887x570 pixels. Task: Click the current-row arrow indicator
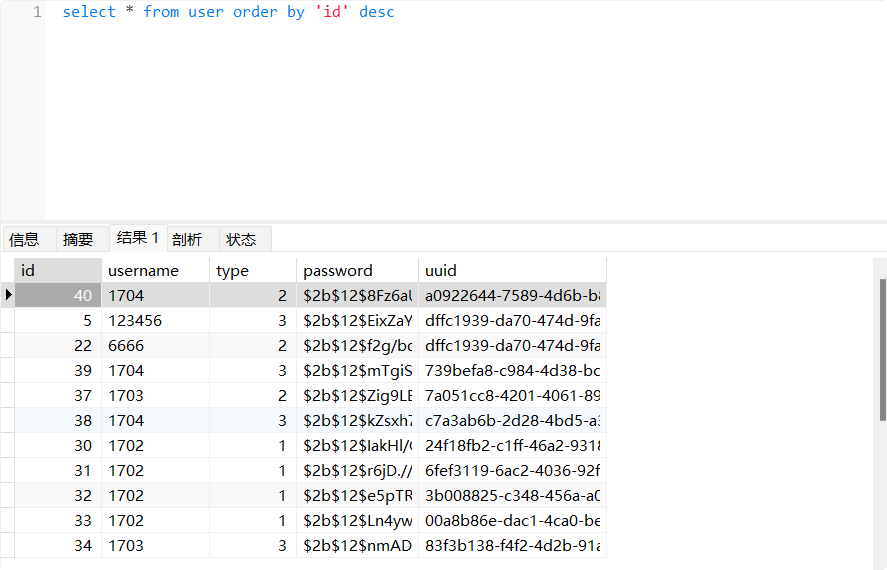(8, 295)
